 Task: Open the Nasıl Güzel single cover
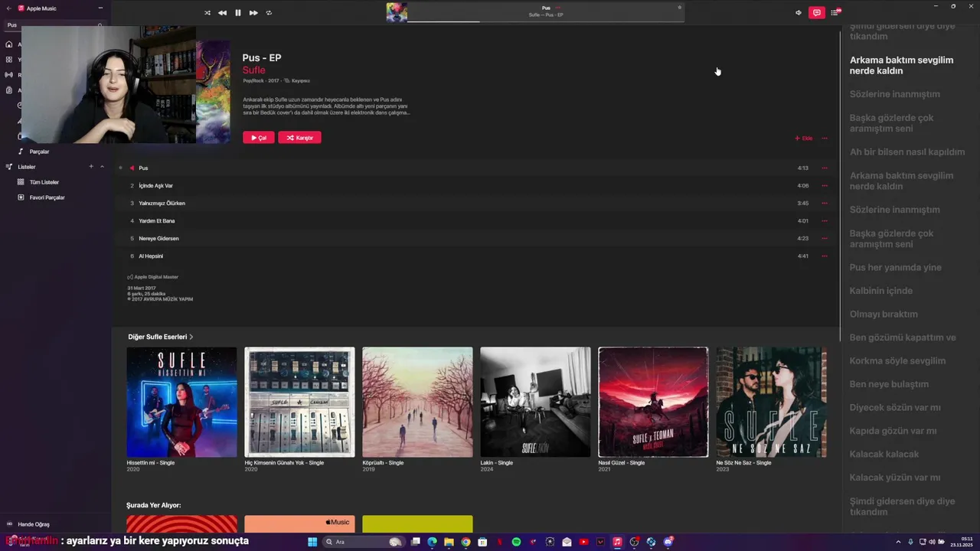pos(653,403)
